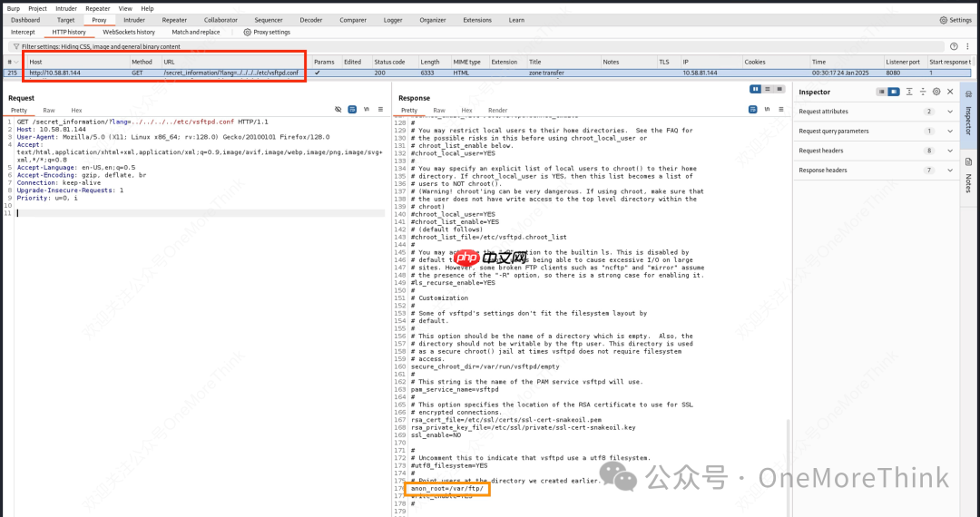Open the View menu
Screen dimensions: 980x517
click(125, 9)
